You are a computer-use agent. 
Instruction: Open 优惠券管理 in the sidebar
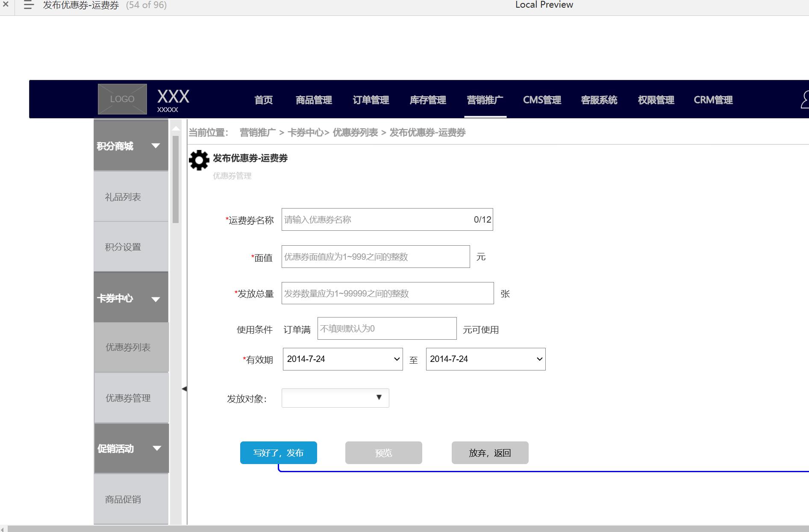[131, 398]
